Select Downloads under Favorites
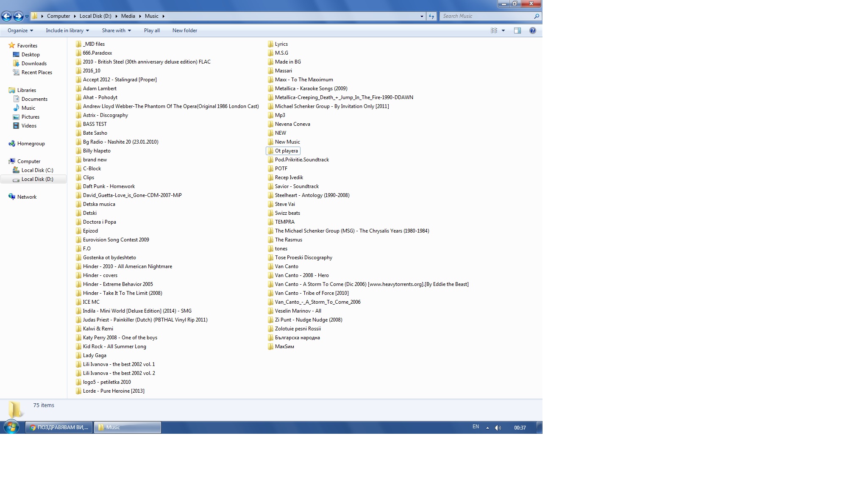 click(34, 64)
